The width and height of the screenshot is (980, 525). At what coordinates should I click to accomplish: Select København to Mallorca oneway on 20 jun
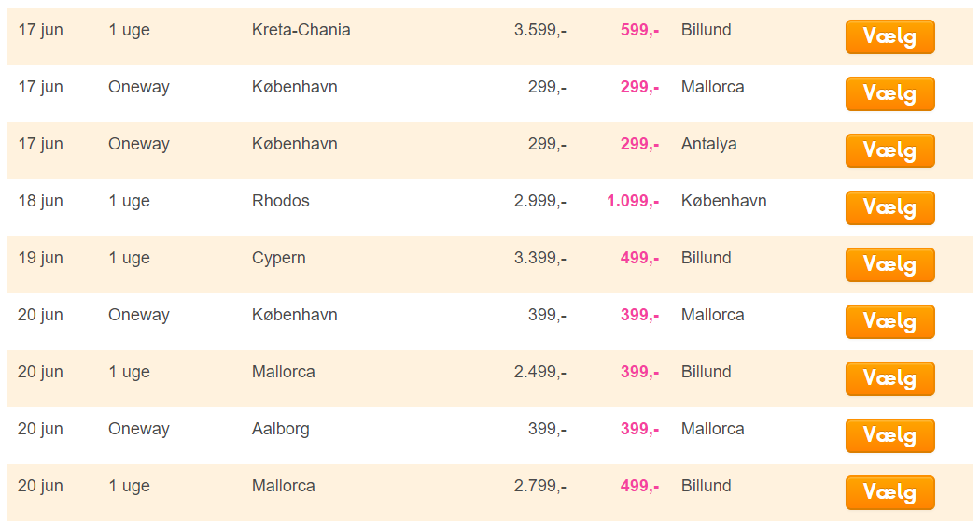coord(889,321)
